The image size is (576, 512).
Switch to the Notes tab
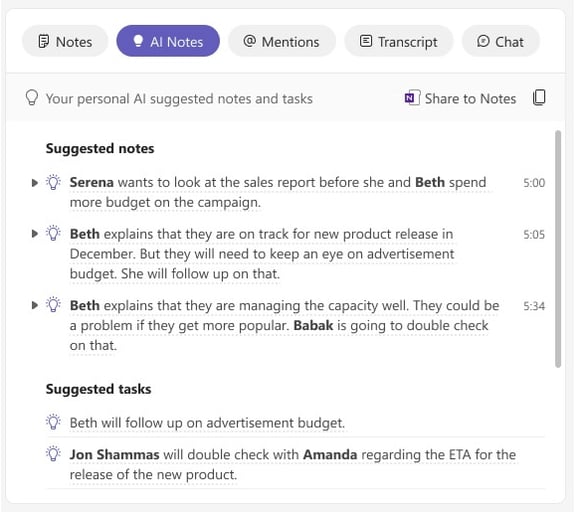tap(65, 42)
